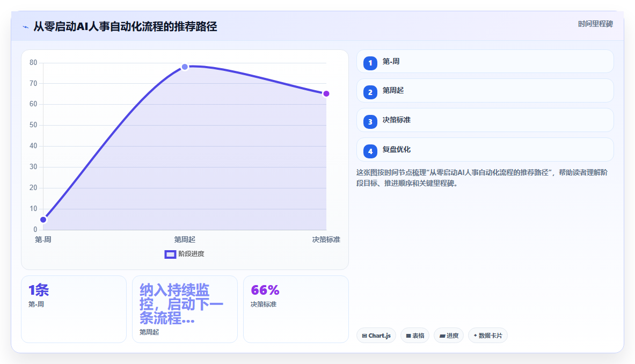The height and width of the screenshot is (364, 635).
Task: Toggle the 阶段进度 legend color box
Action: point(170,254)
